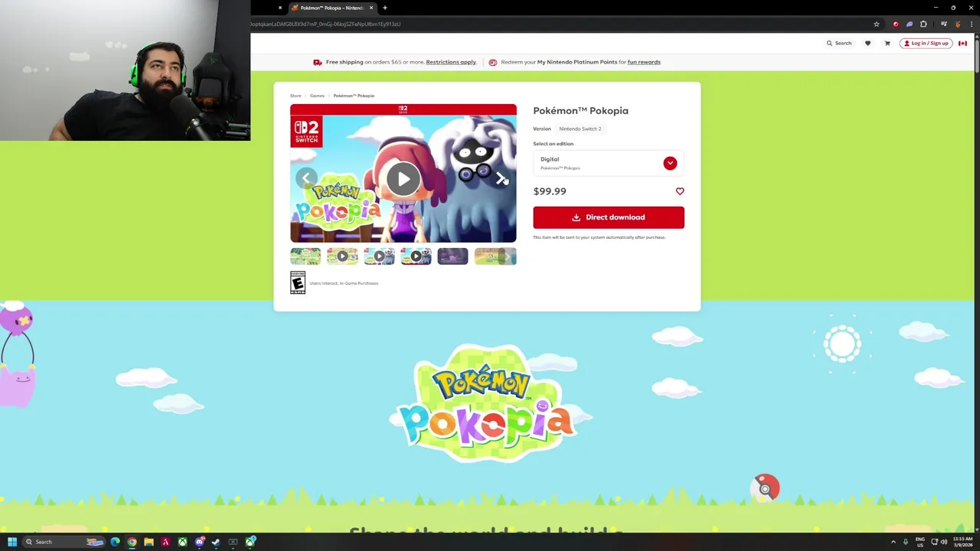980x551 pixels.
Task: Select the first gallery thumbnail
Action: point(305,256)
